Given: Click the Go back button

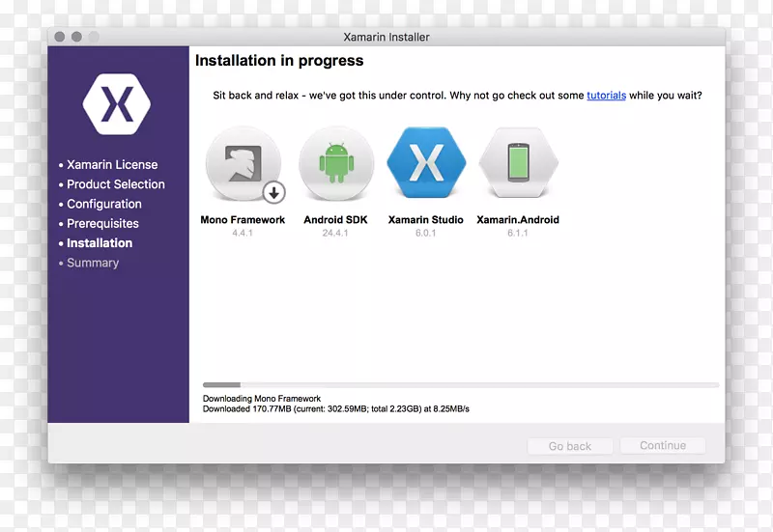Looking at the screenshot, I should [x=570, y=446].
